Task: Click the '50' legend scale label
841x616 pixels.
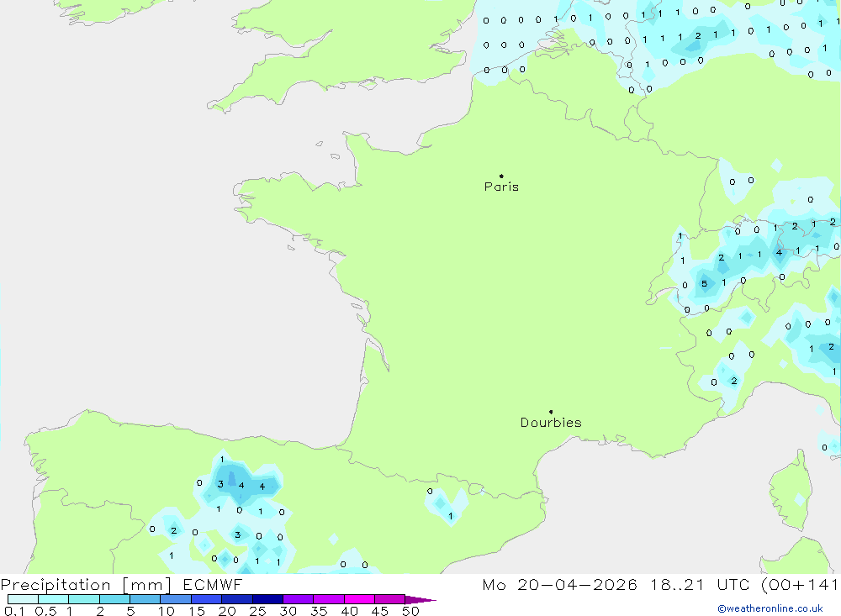Action: point(411,611)
